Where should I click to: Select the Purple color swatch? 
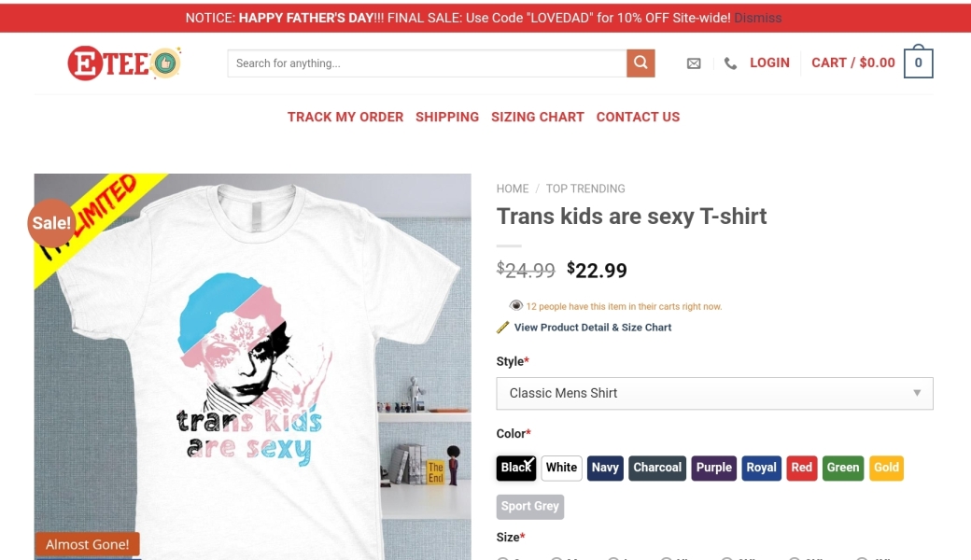tap(714, 468)
